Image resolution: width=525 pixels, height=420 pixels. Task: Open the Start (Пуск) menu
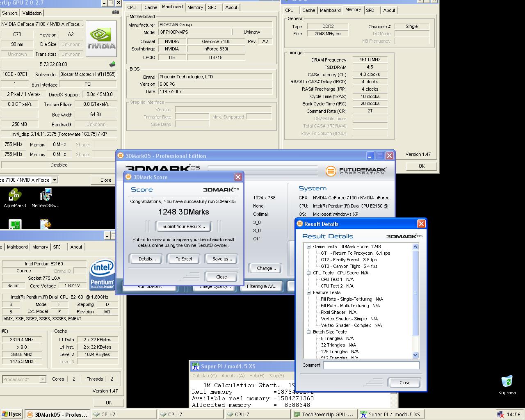pyautogui.click(x=11, y=414)
